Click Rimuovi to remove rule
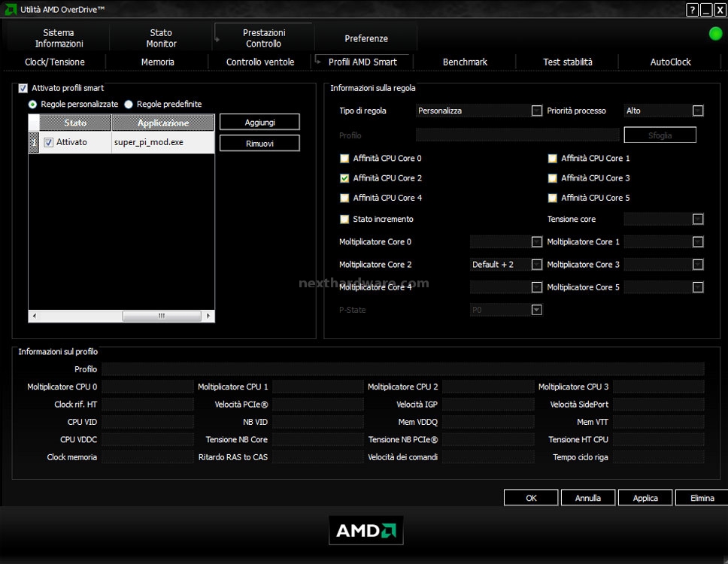This screenshot has height=564, width=728. pyautogui.click(x=259, y=144)
